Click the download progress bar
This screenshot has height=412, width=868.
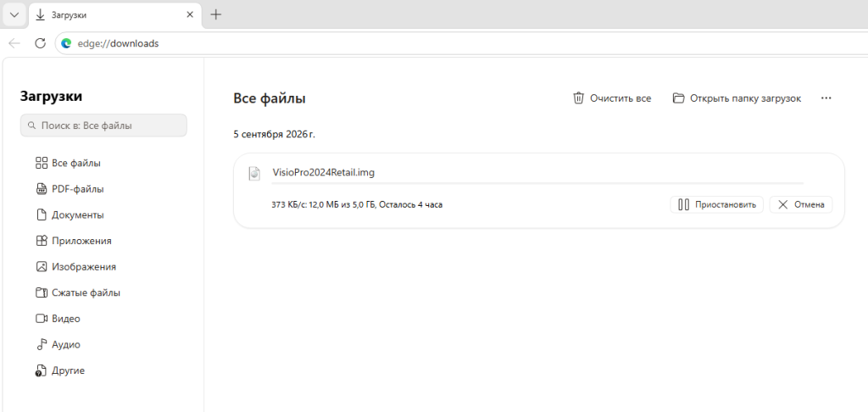coord(537,182)
